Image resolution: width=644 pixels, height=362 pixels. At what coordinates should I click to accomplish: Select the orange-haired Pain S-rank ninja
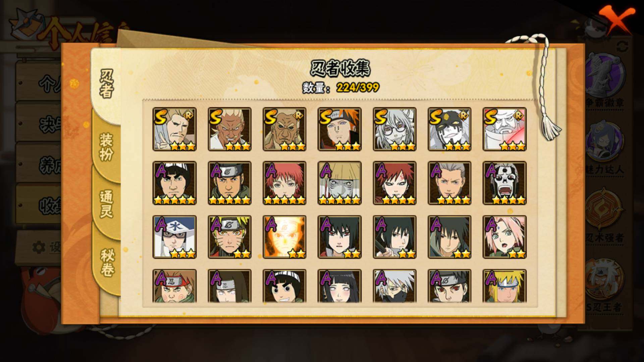pyautogui.click(x=339, y=129)
